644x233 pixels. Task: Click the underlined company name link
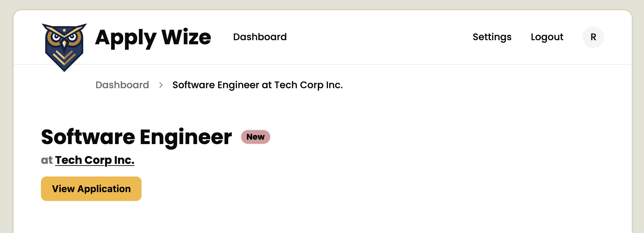(95, 160)
